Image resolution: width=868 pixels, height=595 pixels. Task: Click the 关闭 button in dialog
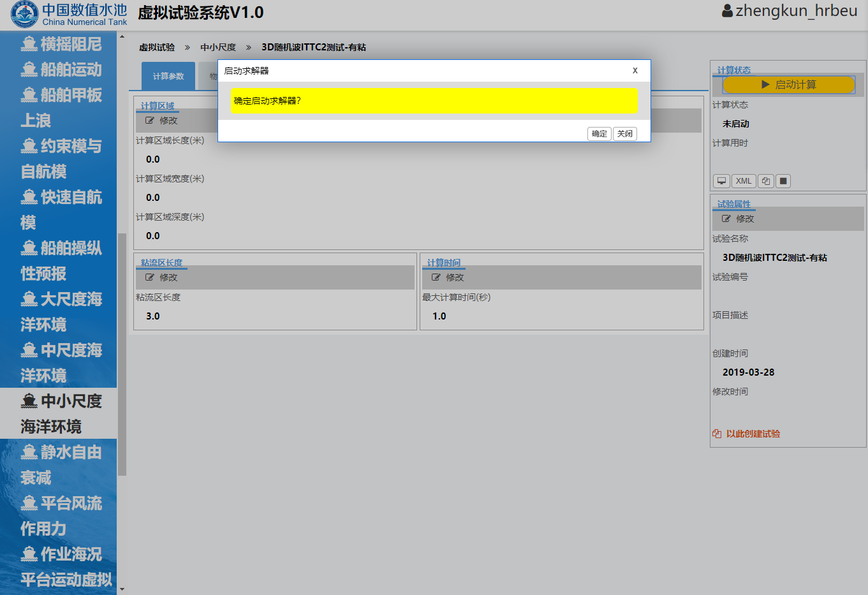624,134
